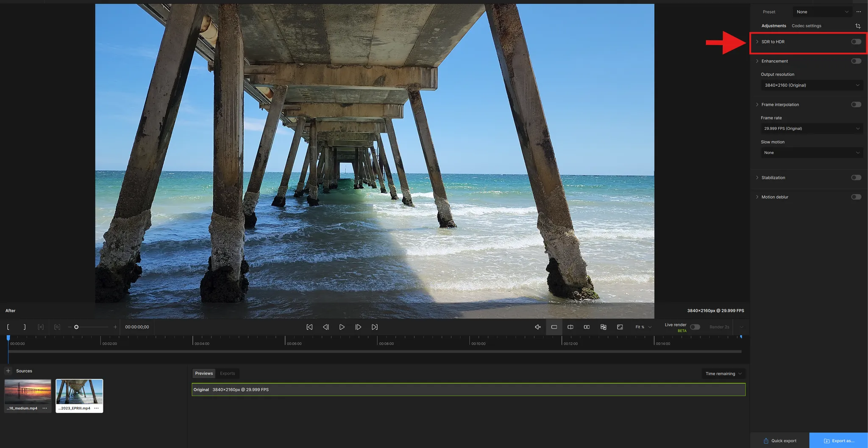The width and height of the screenshot is (868, 448).
Task: Open render options dropdown arrow
Action: pos(741,327)
